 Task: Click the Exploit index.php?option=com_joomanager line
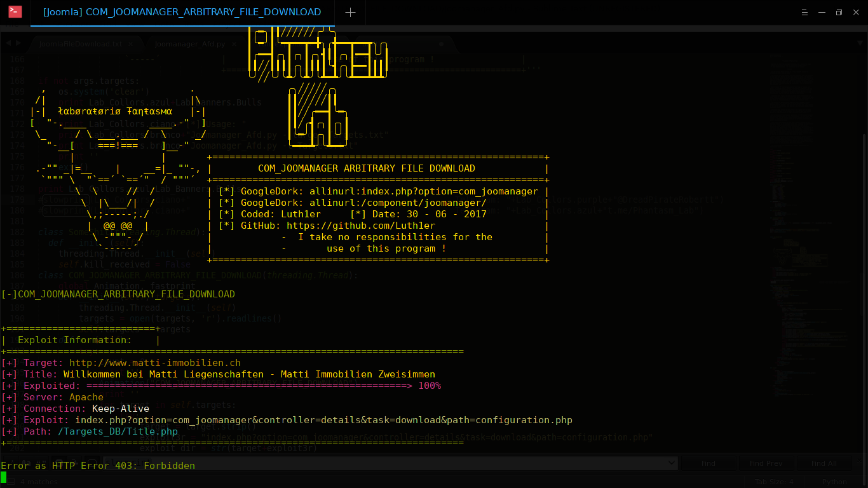pos(287,420)
